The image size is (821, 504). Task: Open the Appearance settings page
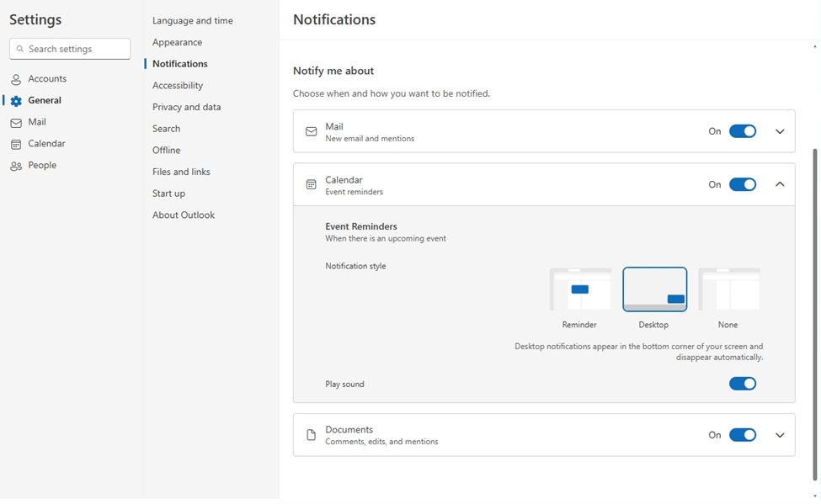(177, 42)
